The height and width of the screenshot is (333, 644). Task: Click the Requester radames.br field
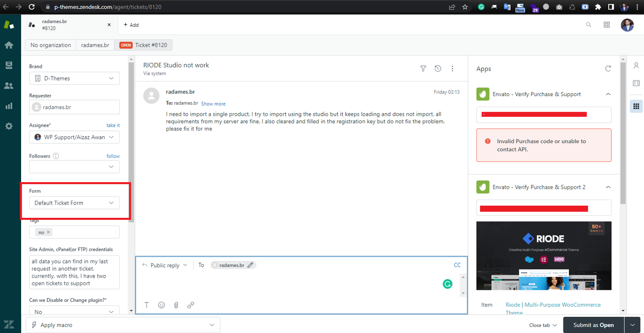click(74, 107)
